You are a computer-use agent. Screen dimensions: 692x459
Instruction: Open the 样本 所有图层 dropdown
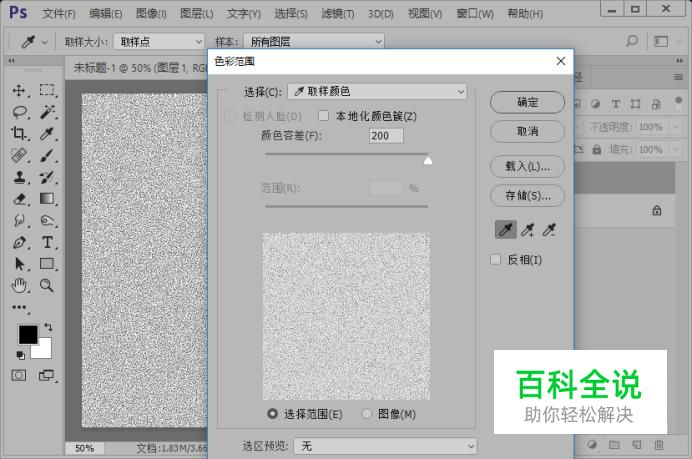coord(314,42)
